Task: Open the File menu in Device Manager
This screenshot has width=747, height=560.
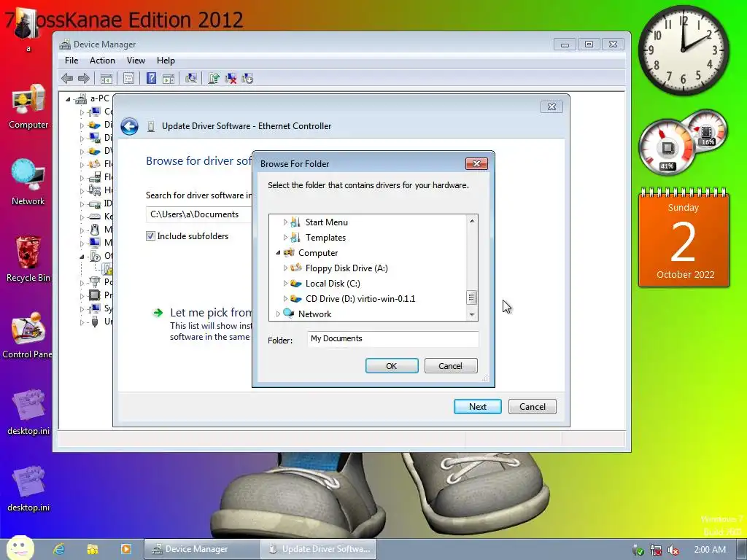Action: [71, 61]
